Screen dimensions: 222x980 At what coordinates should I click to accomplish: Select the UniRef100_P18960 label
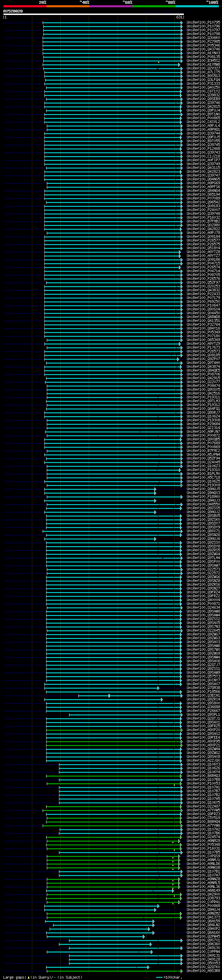click(203, 496)
